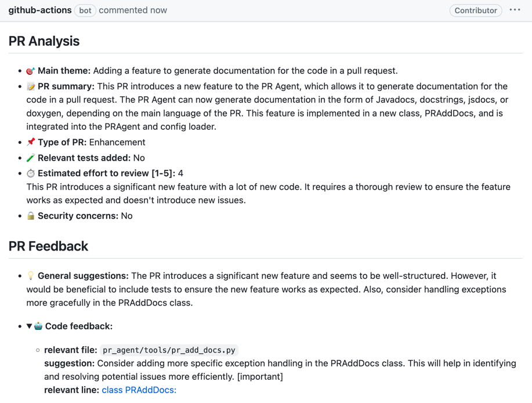
Task: Click the target emoji beside Main theme
Action: click(x=31, y=71)
